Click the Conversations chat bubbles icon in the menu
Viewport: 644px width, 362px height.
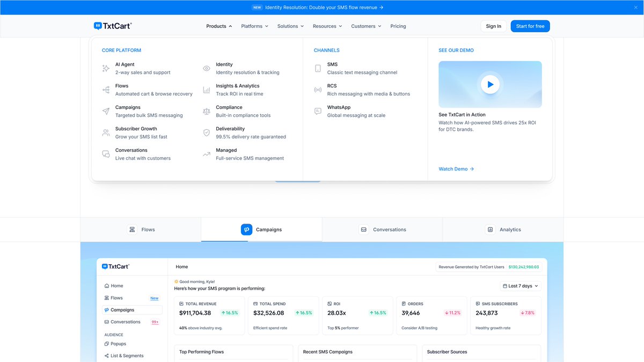(106, 154)
